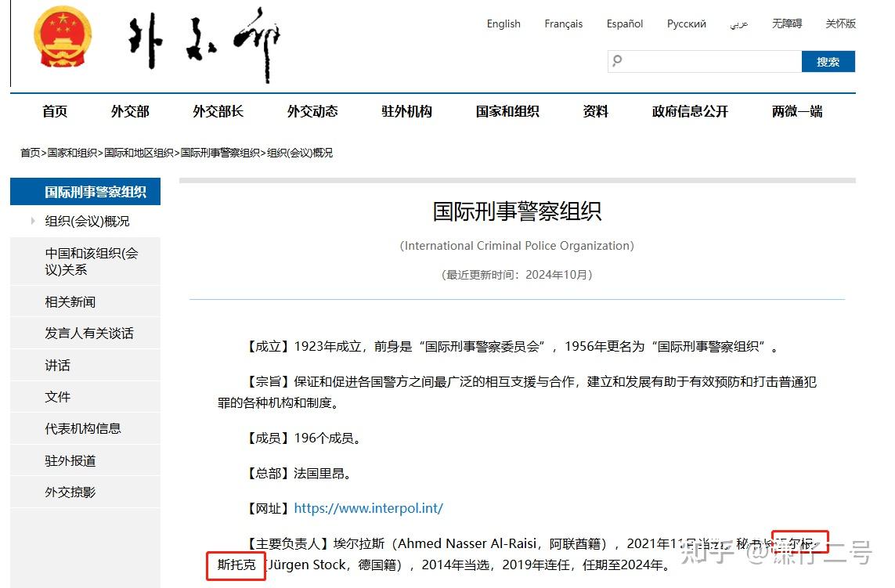Open 资料 navigation menu item
Screen dimensions: 895x588
[x=595, y=111]
